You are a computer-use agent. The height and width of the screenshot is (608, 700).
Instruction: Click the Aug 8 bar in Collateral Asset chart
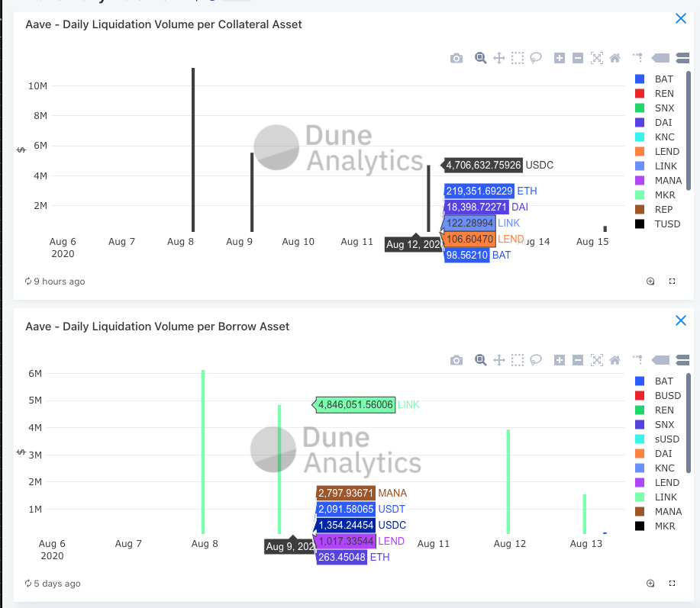coord(193,150)
